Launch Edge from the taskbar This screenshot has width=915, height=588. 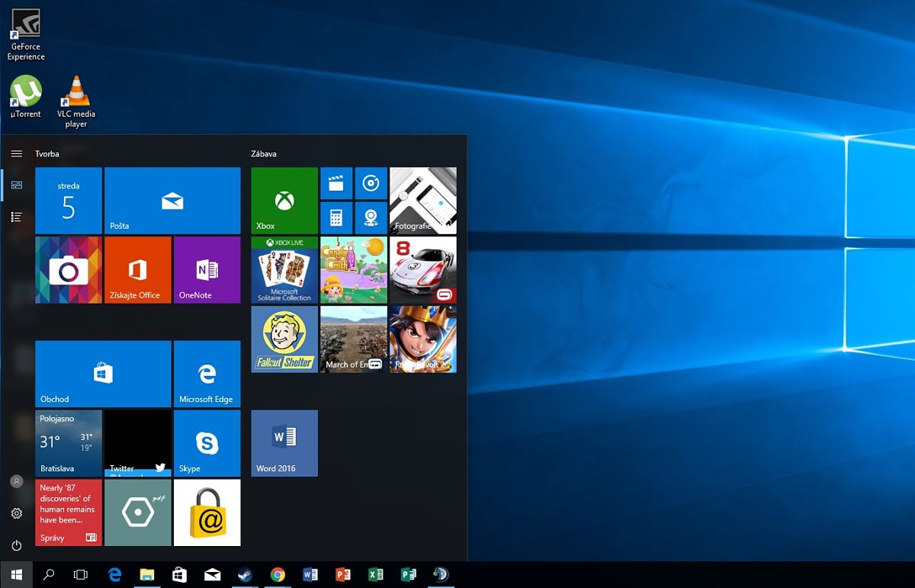coord(114,575)
